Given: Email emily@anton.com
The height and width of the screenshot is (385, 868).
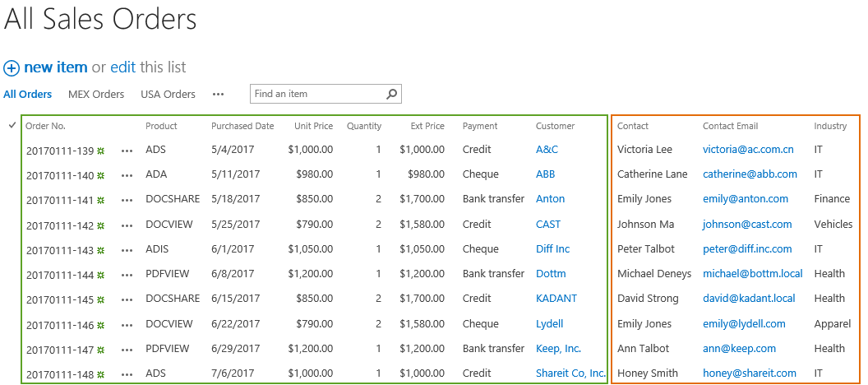Looking at the screenshot, I should tap(746, 199).
